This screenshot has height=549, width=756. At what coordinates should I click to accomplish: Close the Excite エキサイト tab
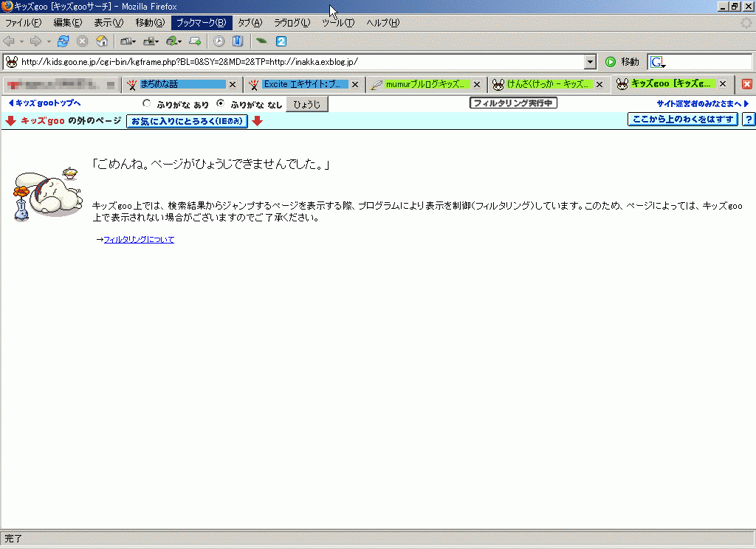point(355,84)
